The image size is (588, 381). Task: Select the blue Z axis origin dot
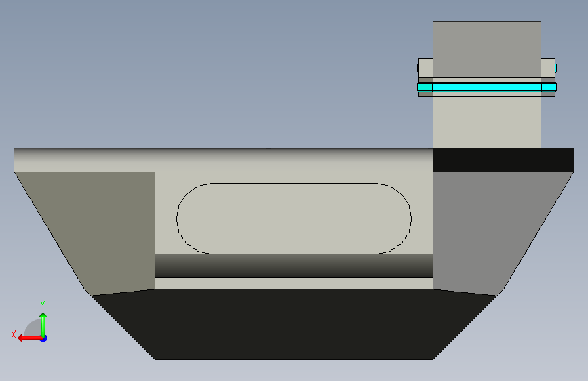click(x=44, y=338)
